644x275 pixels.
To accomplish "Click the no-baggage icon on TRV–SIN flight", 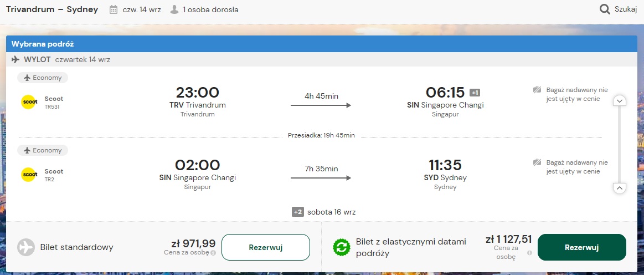I will pos(537,90).
